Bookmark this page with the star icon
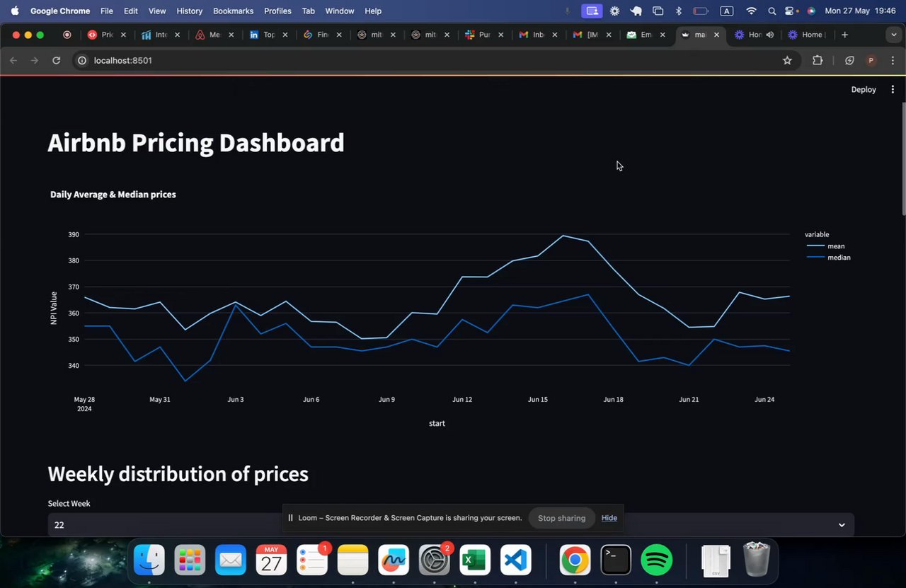The width and height of the screenshot is (906, 588). pyautogui.click(x=787, y=61)
